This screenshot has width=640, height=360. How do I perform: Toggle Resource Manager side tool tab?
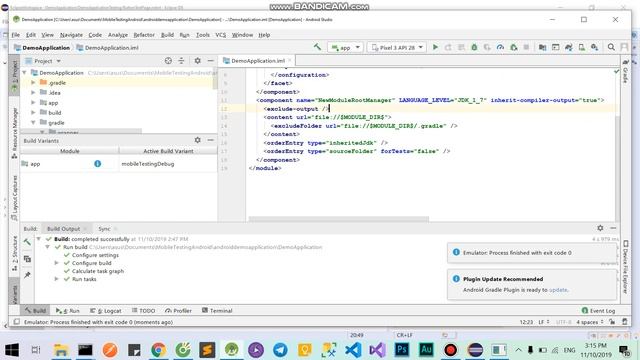[15, 133]
